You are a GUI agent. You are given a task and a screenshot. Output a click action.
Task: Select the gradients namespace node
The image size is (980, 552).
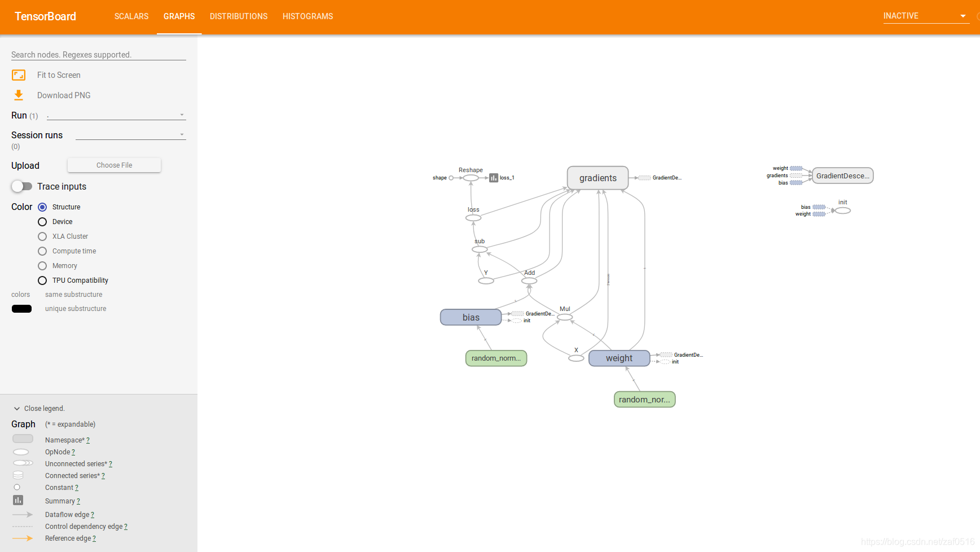click(597, 178)
